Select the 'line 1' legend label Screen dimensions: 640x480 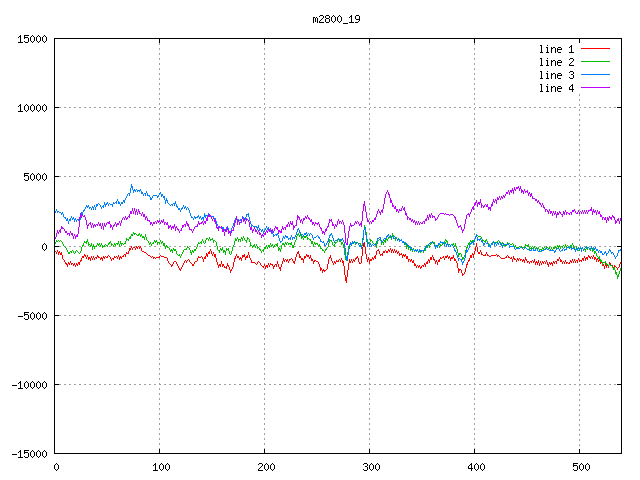point(556,49)
